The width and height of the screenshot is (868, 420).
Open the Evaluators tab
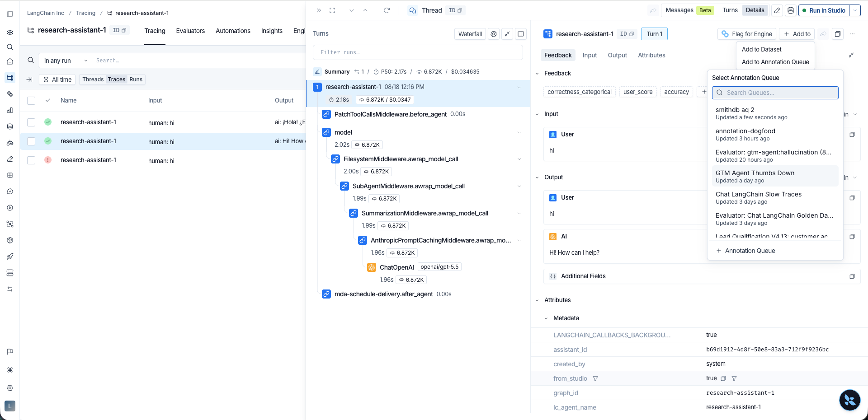pyautogui.click(x=190, y=31)
